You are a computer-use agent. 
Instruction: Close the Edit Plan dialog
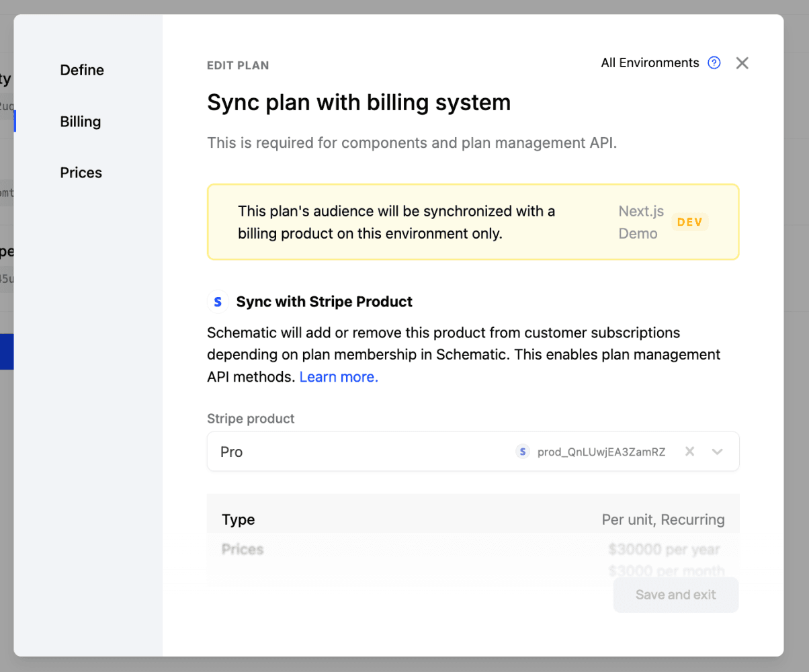tap(742, 63)
